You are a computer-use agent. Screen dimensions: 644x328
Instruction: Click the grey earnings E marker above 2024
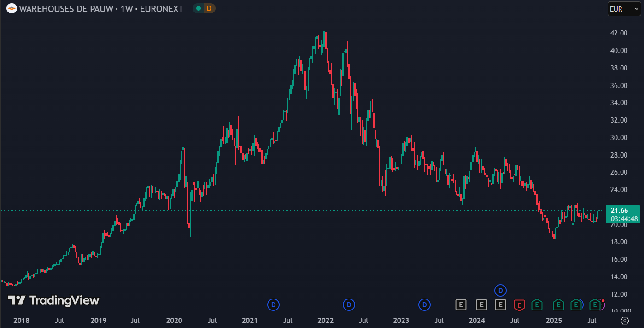click(481, 305)
